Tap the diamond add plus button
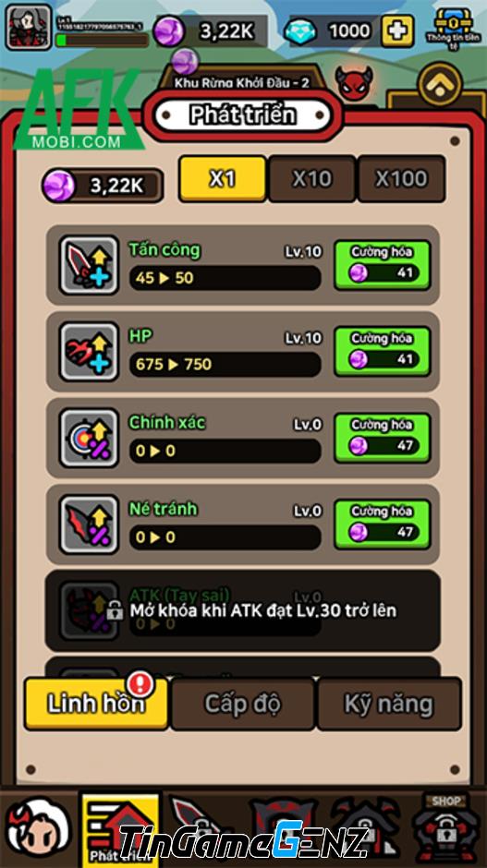 [x=397, y=30]
